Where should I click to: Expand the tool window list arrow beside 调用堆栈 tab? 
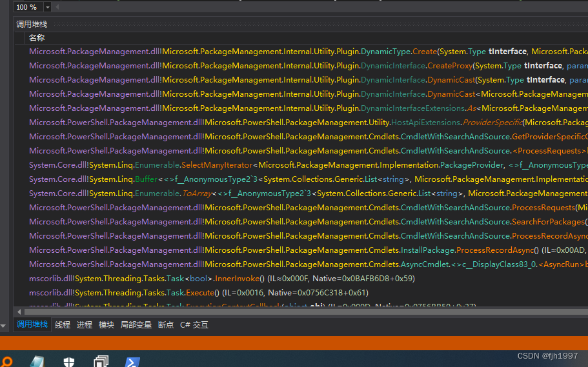(3, 325)
